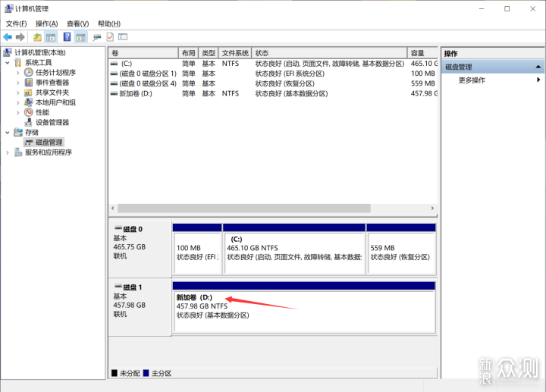Screen dimensions: 546x392
Task: Open the 帮助(H) menu
Action: [109, 24]
